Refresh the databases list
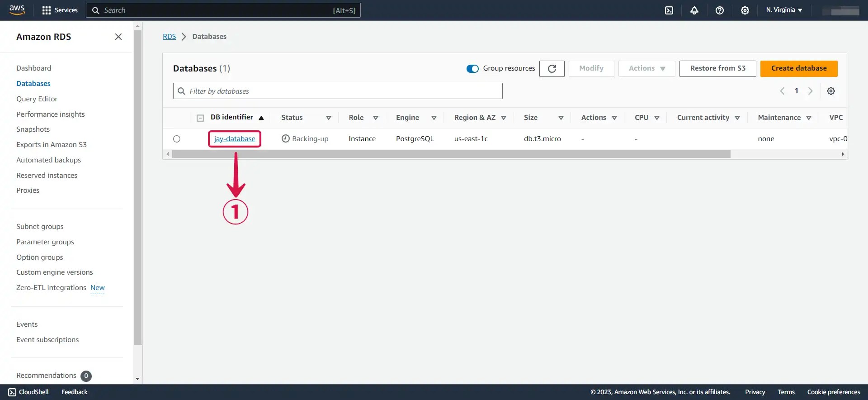The width and height of the screenshot is (868, 400). [x=552, y=68]
